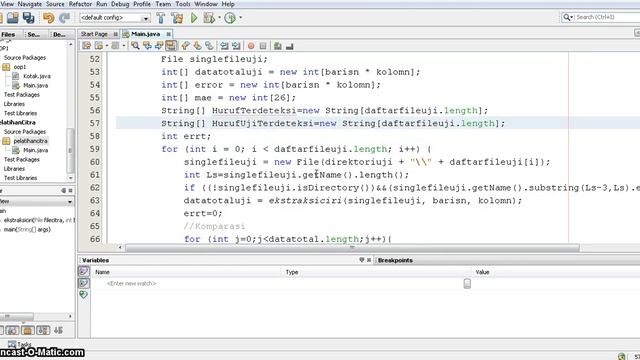Click the Next Bookmark icon
Image resolution: width=640 pixels, height=360 pixels.
tap(198, 46)
